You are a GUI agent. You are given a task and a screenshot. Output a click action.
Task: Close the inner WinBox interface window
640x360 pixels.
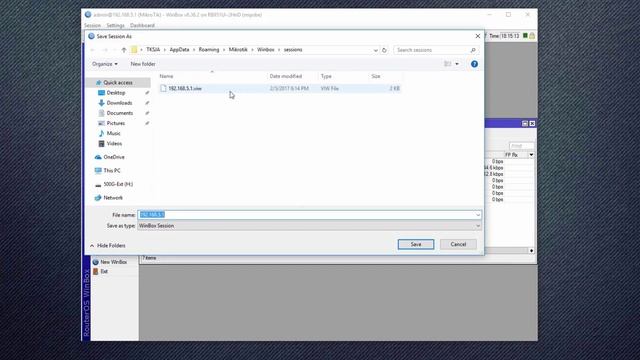[x=532, y=123]
